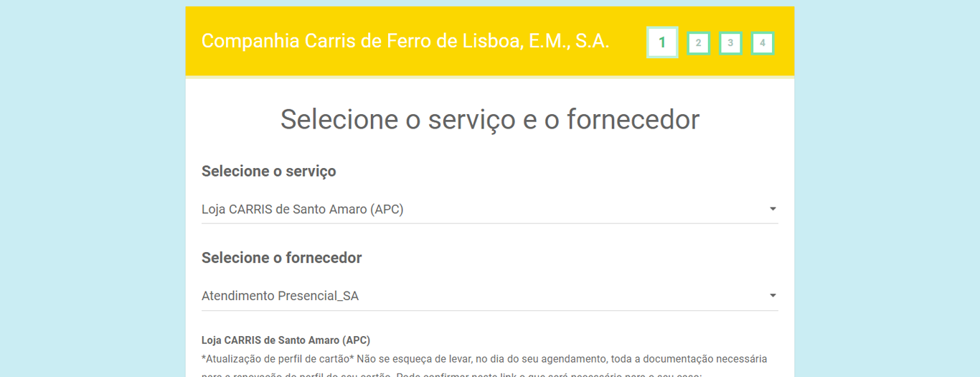Expand the service dropdown arrow
Viewport: 980px width, 377px height.
coord(773,209)
